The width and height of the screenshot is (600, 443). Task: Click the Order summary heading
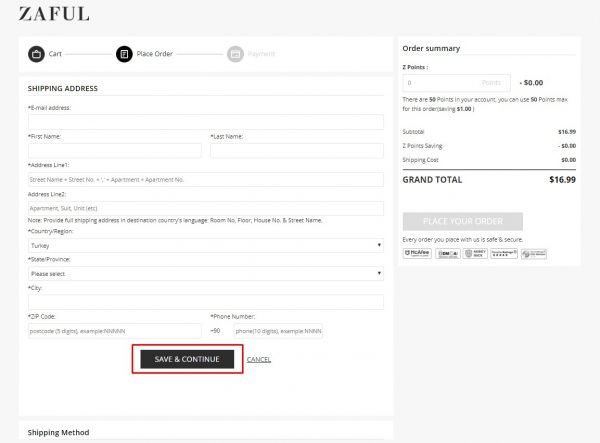click(431, 49)
